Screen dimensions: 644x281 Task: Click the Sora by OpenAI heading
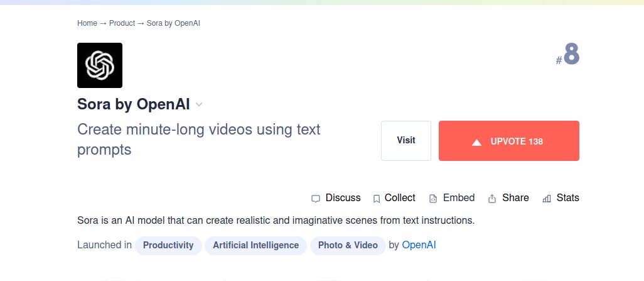[133, 104]
